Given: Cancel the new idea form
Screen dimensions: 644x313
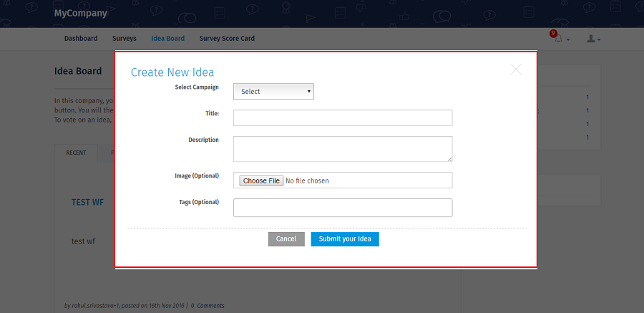Looking at the screenshot, I should click(x=286, y=239).
